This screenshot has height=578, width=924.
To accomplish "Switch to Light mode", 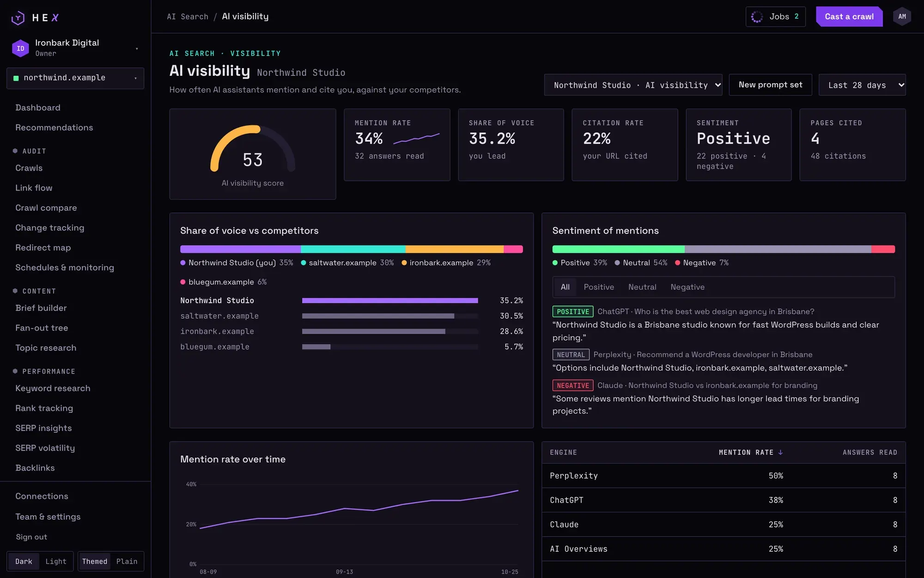I will point(56,561).
